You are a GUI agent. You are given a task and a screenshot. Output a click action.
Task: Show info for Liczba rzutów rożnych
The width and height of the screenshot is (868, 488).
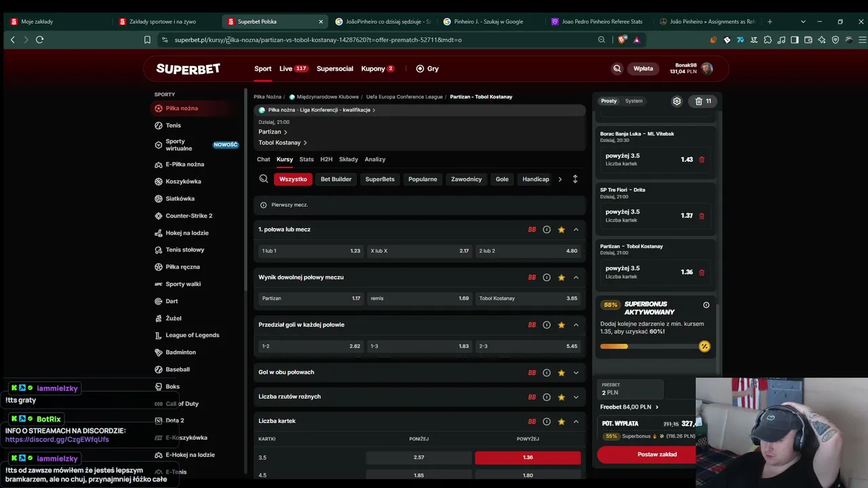(547, 397)
